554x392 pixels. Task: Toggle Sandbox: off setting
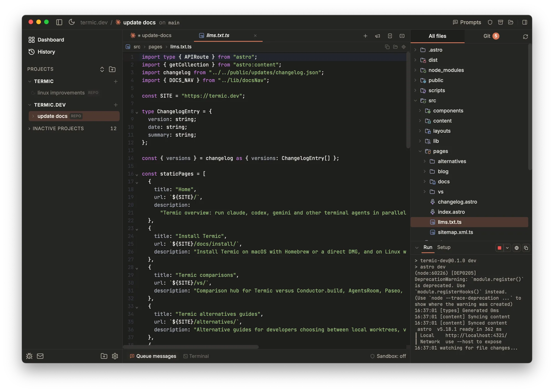point(388,356)
